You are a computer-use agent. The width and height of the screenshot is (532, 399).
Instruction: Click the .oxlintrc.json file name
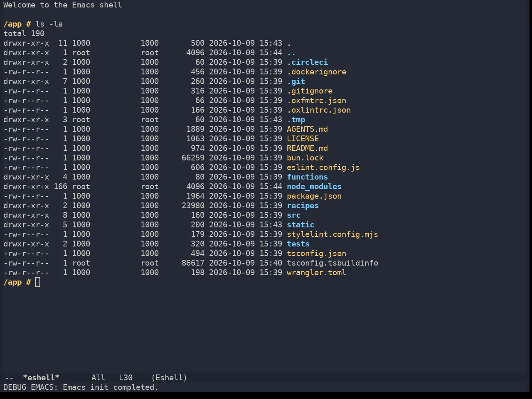(x=319, y=110)
